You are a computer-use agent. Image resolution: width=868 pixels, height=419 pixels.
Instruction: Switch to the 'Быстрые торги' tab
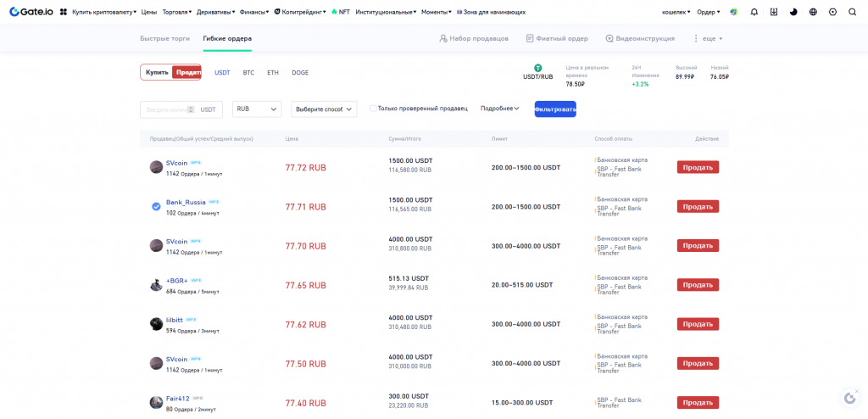[164, 38]
